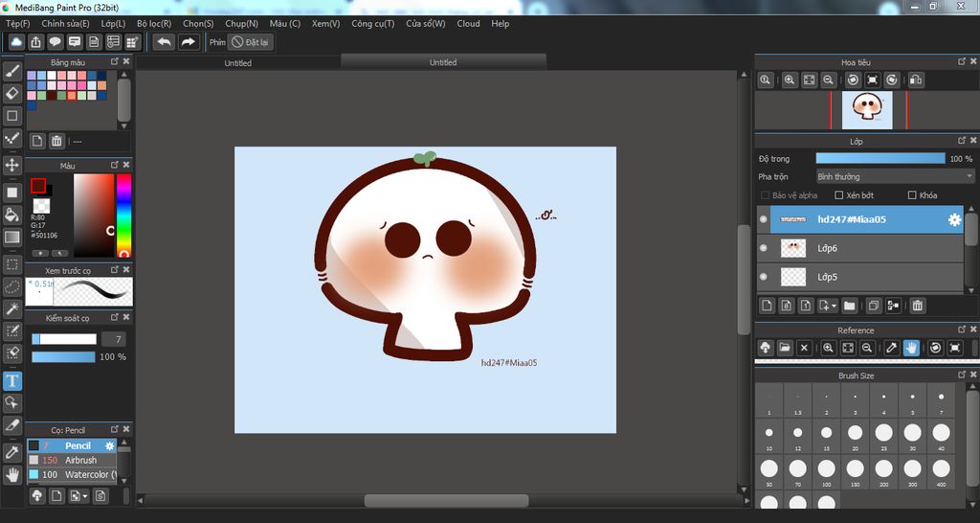Select the Pencil brush entry

coord(71,445)
